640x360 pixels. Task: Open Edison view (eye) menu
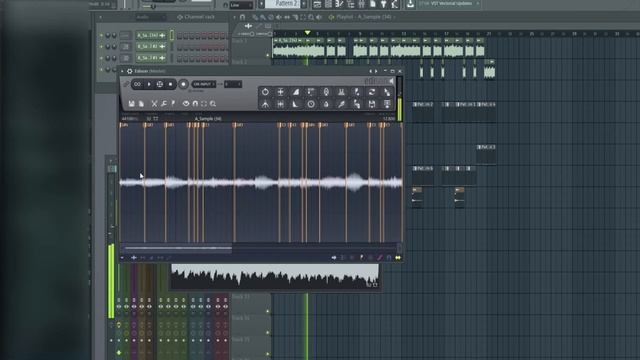186,104
